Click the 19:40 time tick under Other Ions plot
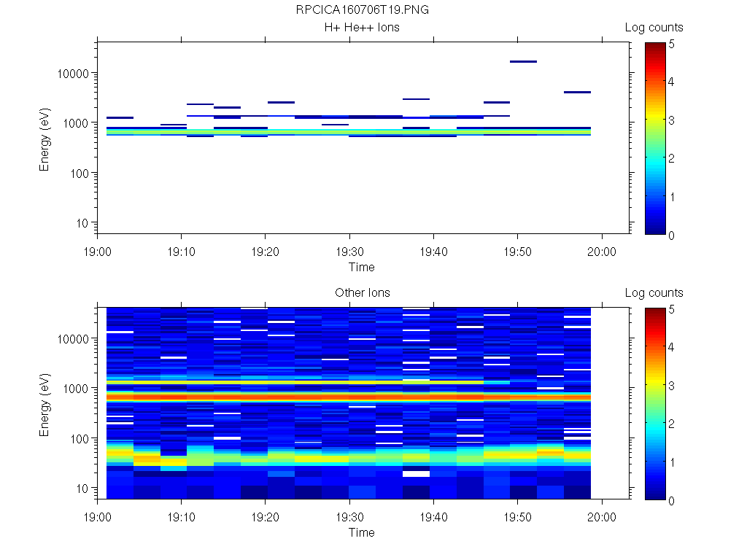 [x=433, y=517]
